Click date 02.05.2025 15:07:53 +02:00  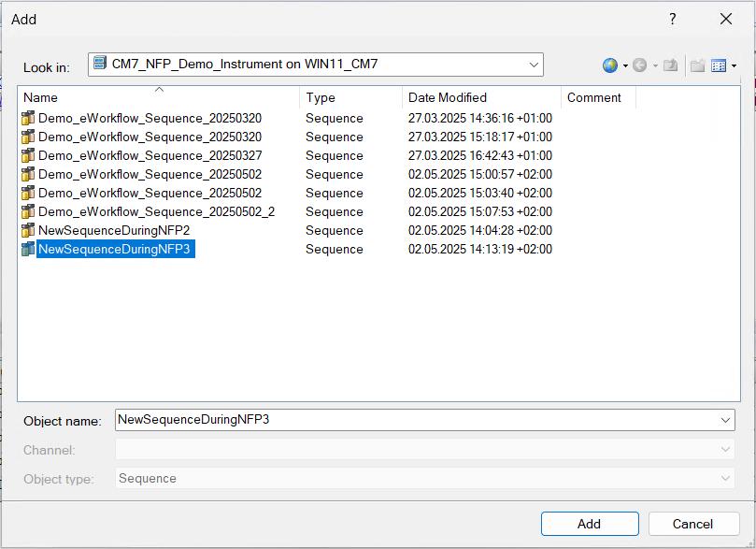click(479, 211)
